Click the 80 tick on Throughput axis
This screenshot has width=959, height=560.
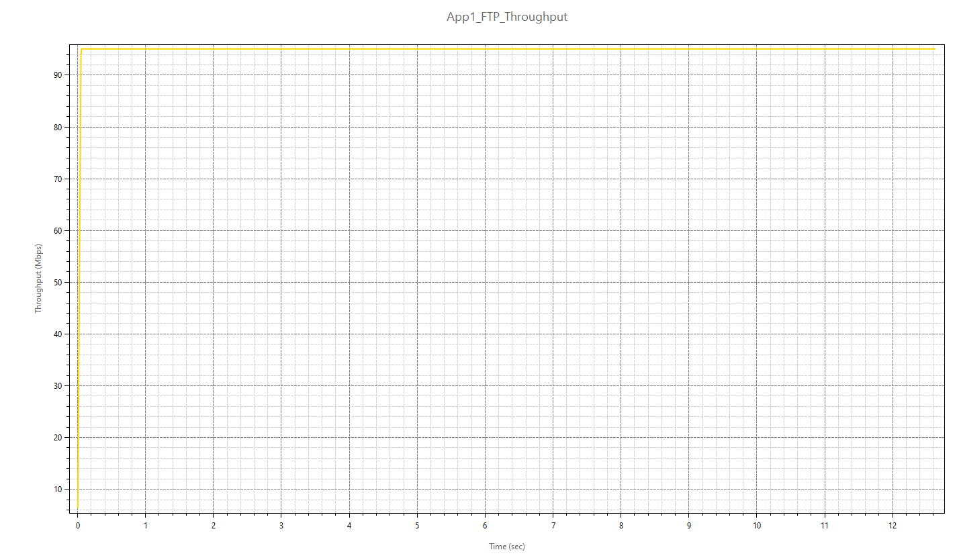coord(58,127)
